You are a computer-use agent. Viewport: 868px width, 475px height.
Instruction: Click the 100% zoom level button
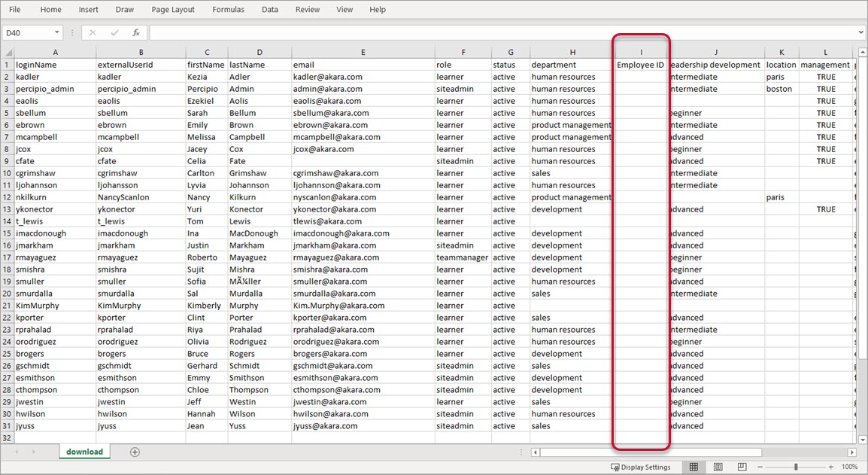[849, 467]
